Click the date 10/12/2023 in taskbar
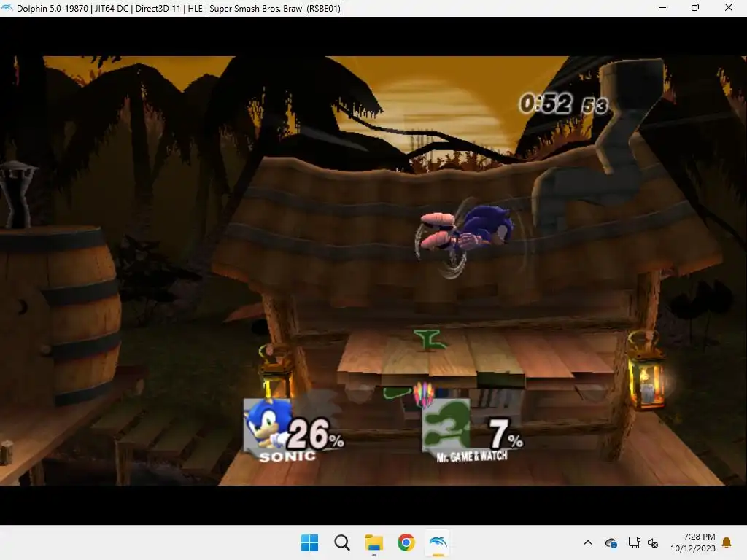Image resolution: width=747 pixels, height=560 pixels. click(693, 548)
